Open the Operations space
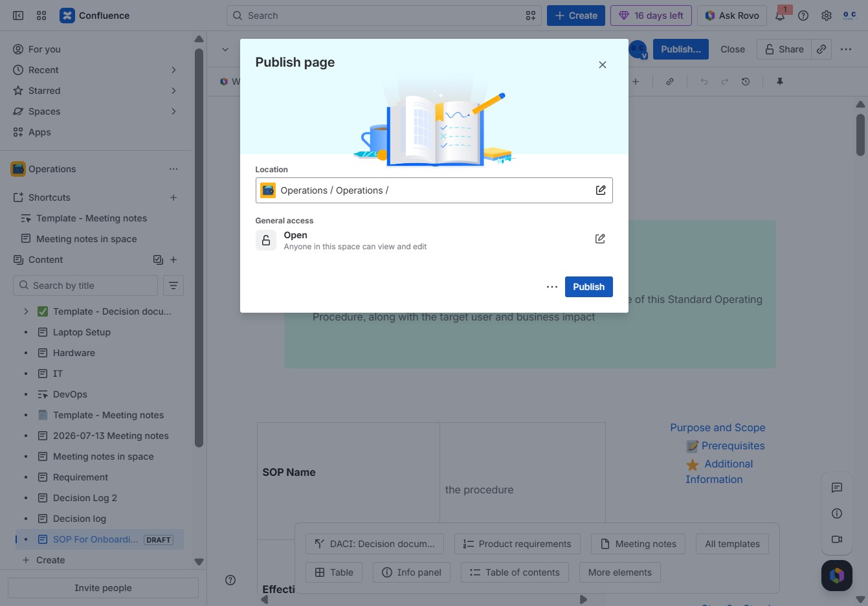The height and width of the screenshot is (606, 868). (x=52, y=169)
